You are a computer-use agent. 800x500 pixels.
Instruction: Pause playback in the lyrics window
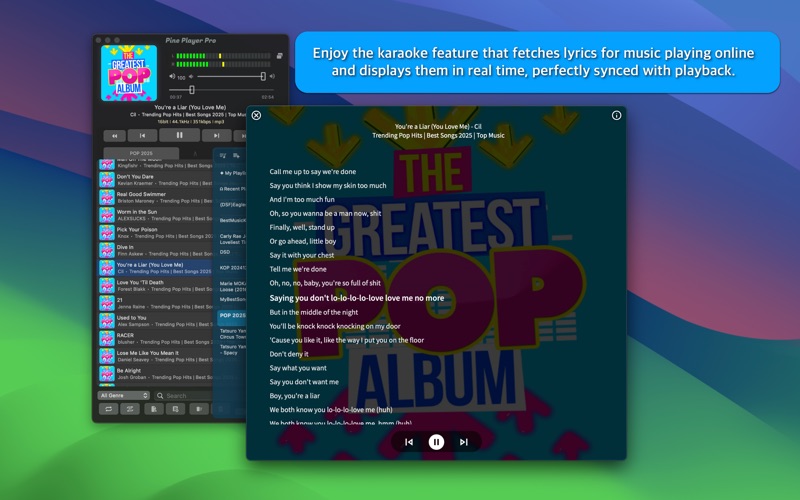436,442
